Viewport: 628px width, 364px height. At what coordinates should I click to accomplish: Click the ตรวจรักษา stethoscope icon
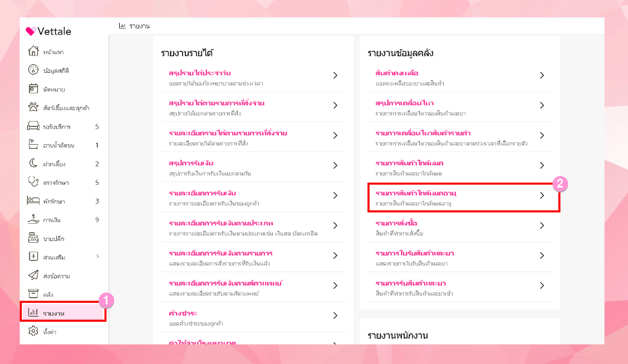[x=33, y=183]
